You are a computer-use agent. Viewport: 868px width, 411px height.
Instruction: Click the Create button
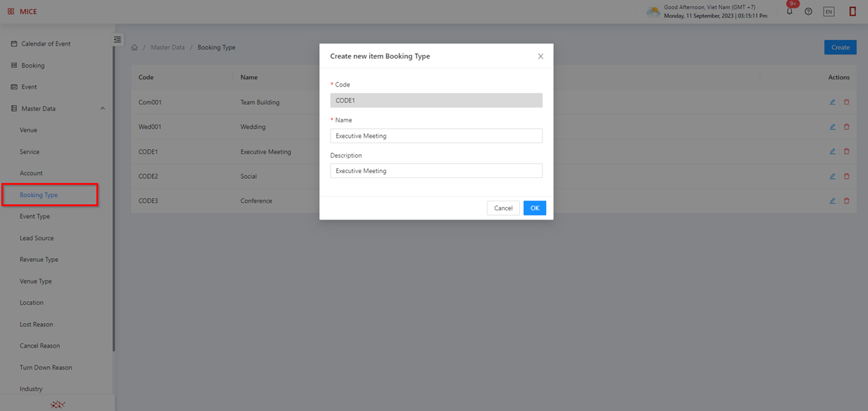coord(841,47)
